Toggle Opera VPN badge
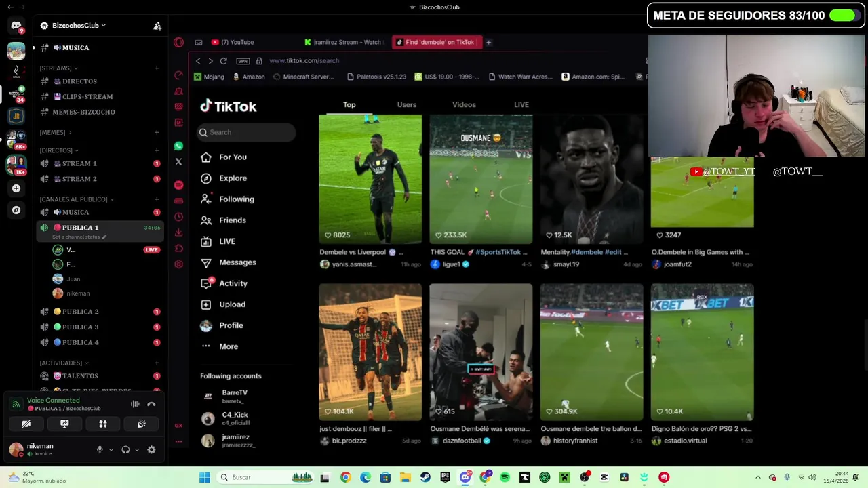The height and width of the screenshot is (488, 868). [x=243, y=61]
